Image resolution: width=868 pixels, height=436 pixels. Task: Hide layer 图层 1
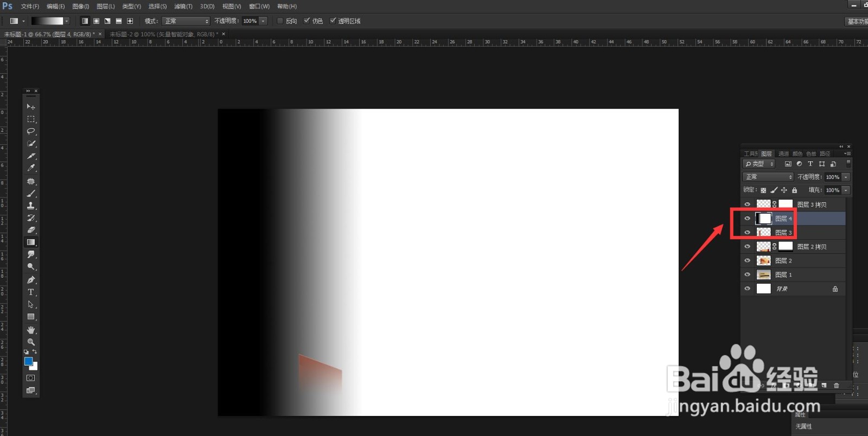click(748, 275)
